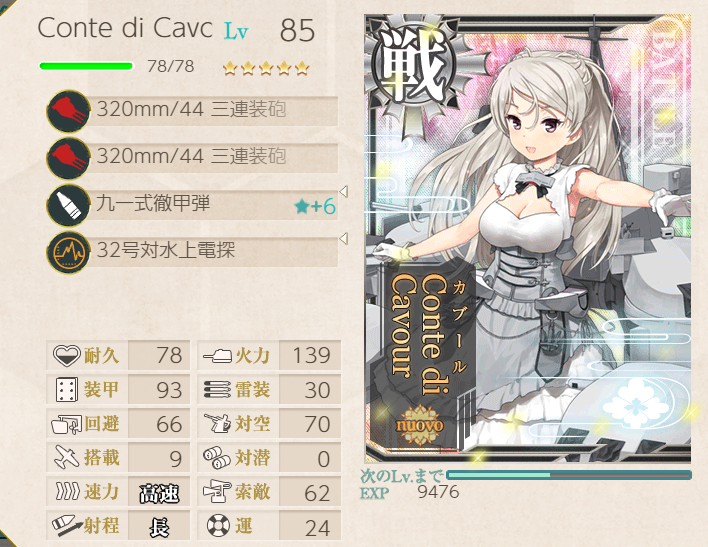This screenshot has width=708, height=547.
Task: Click the aircraft icon beside 搭載
Action: pos(66,458)
